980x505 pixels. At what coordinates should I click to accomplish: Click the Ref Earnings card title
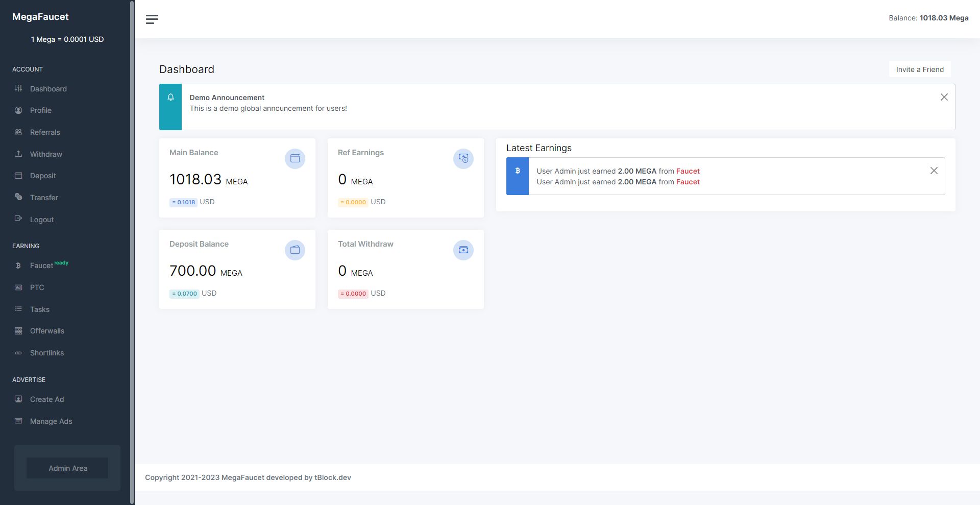[361, 153]
